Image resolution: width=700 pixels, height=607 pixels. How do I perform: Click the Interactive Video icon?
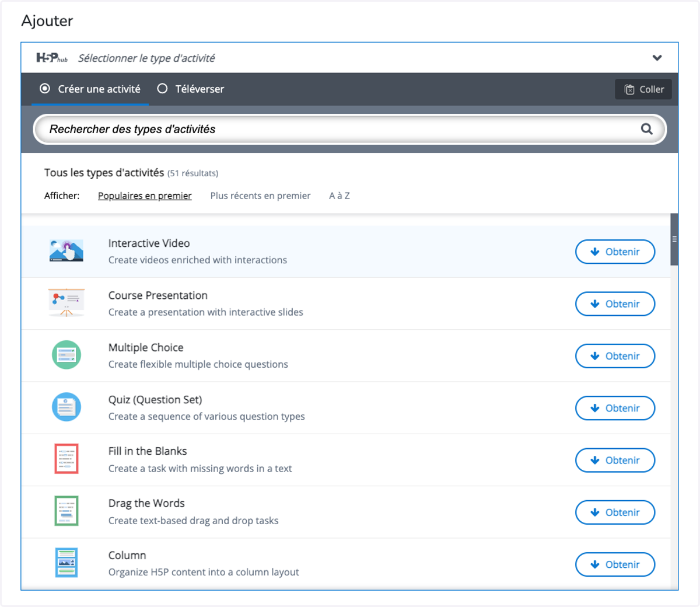(66, 251)
